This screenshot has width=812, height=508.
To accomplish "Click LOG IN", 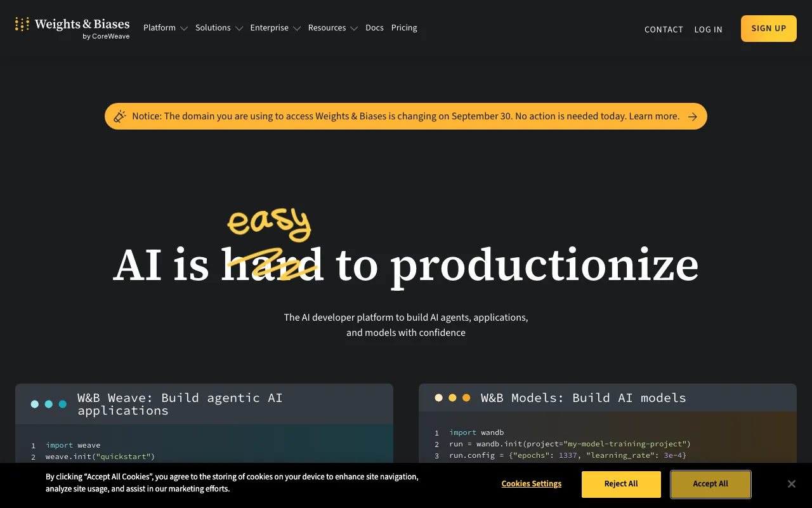I will point(708,29).
